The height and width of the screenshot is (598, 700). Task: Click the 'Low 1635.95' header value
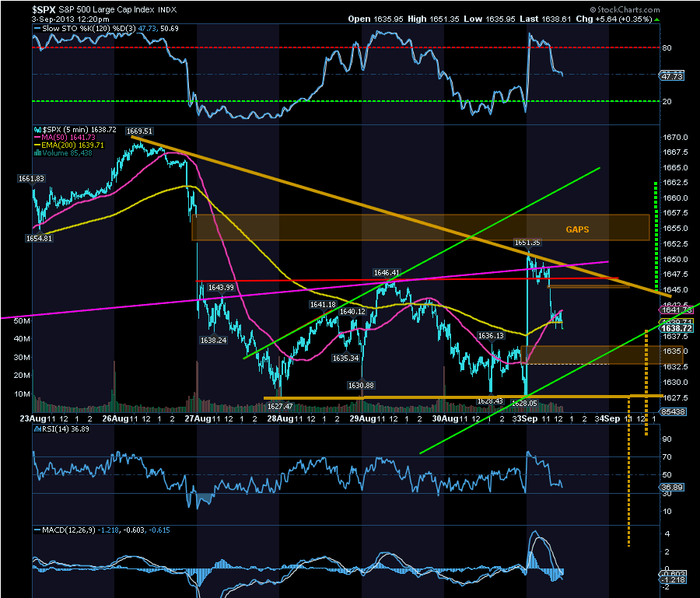click(489, 19)
